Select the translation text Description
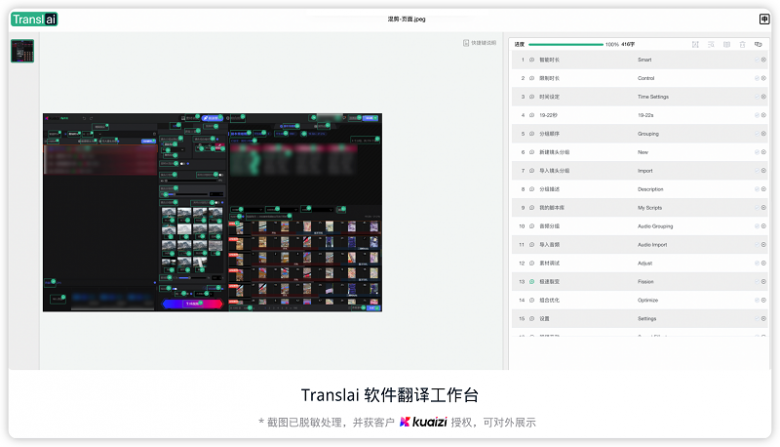Viewport: 780px width, 447px height. point(650,189)
